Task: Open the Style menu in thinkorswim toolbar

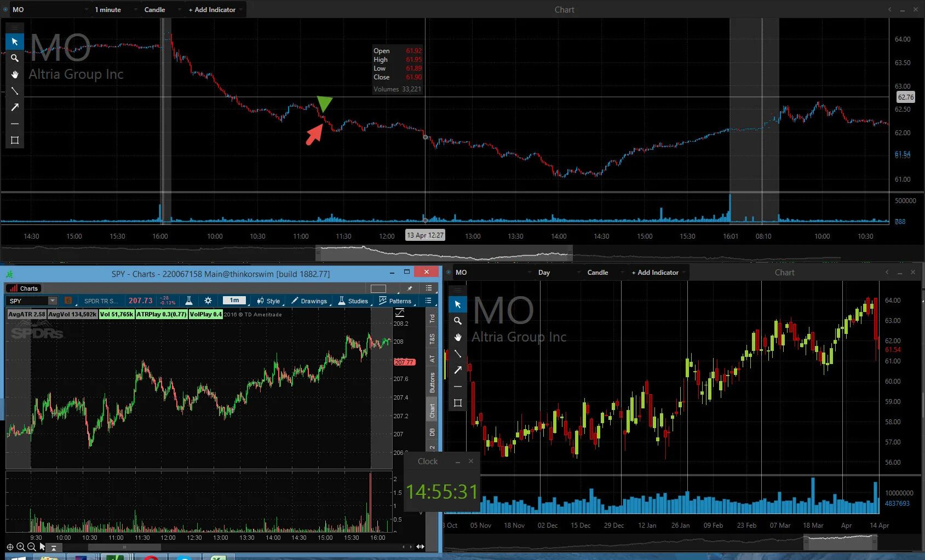Action: (x=268, y=301)
